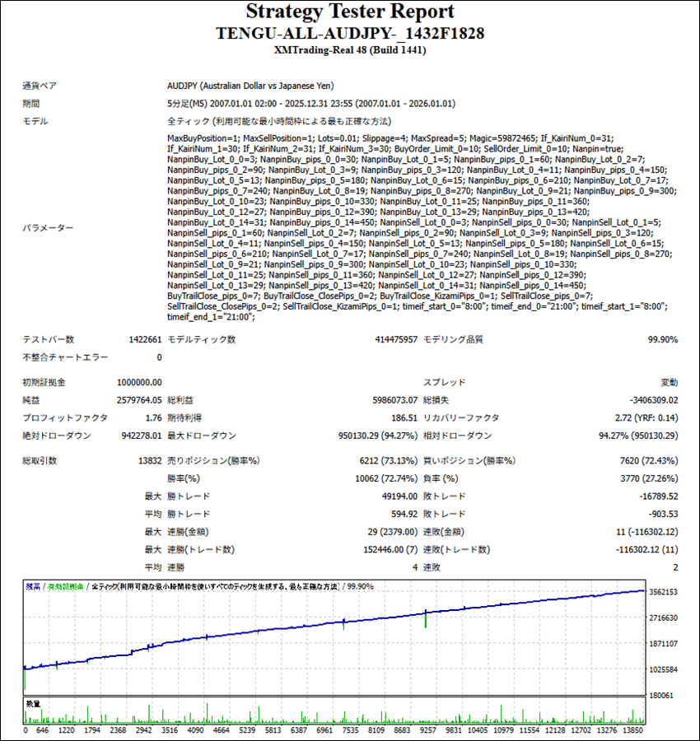Click the 残高 legend label in chart
The height and width of the screenshot is (741, 700).
pos(32,586)
